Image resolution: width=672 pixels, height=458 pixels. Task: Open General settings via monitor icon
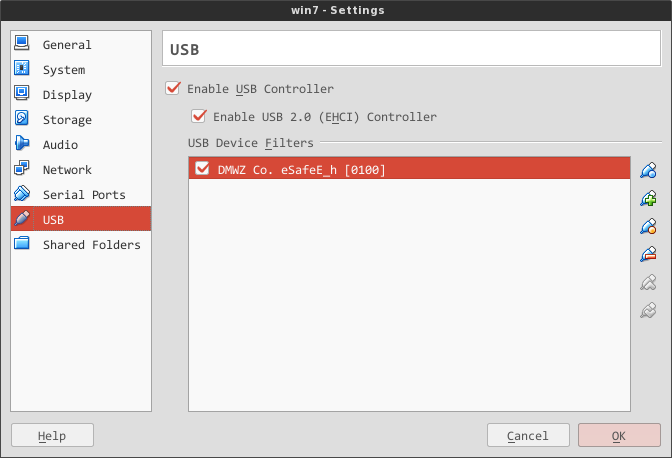tap(22, 43)
